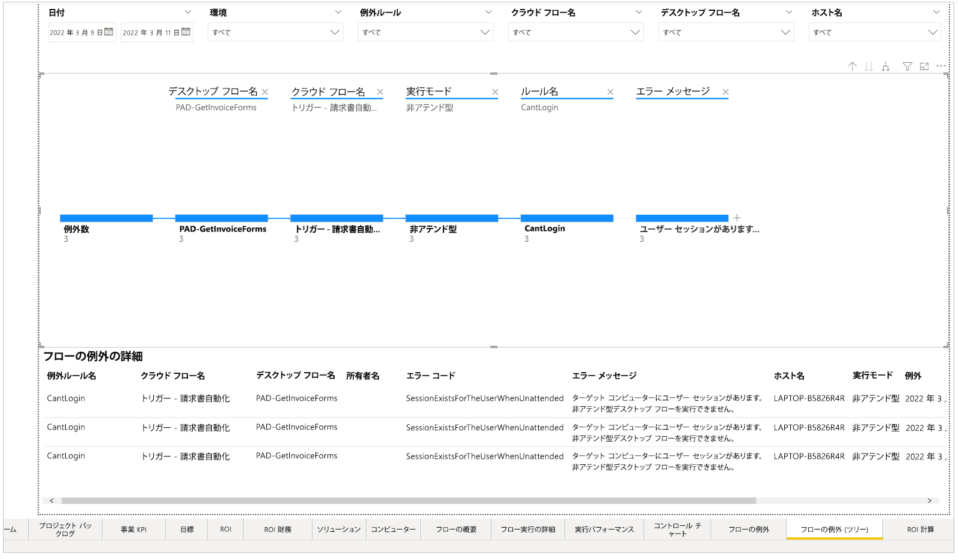Remove the クラウド フロー名 tree level
959x560 pixels.
tap(380, 92)
